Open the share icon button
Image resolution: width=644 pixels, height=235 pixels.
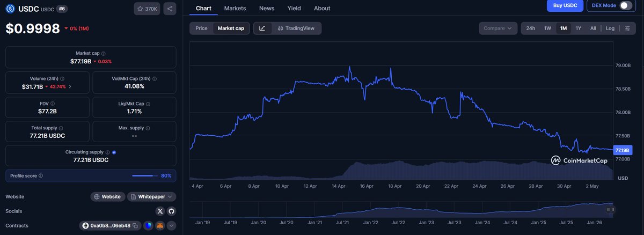point(170,9)
